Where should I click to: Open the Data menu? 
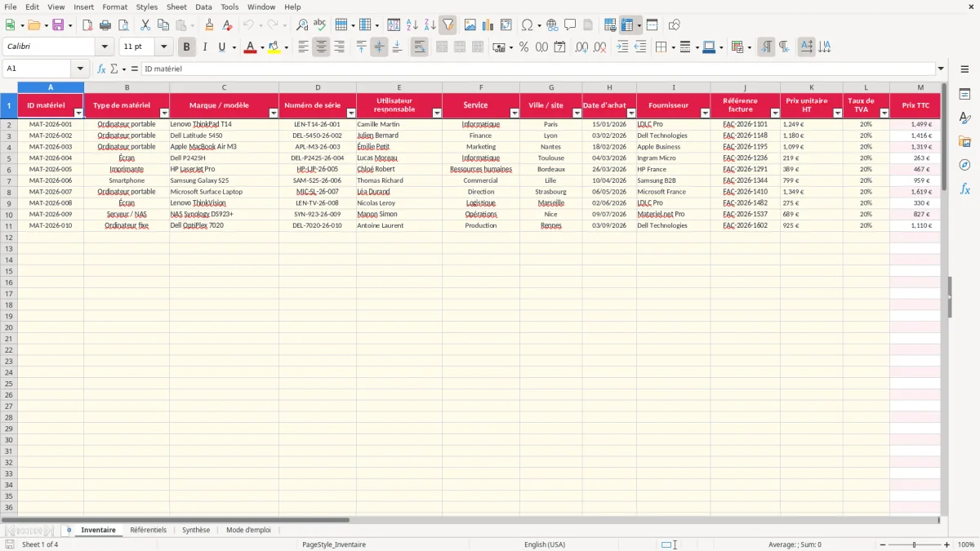point(203,7)
